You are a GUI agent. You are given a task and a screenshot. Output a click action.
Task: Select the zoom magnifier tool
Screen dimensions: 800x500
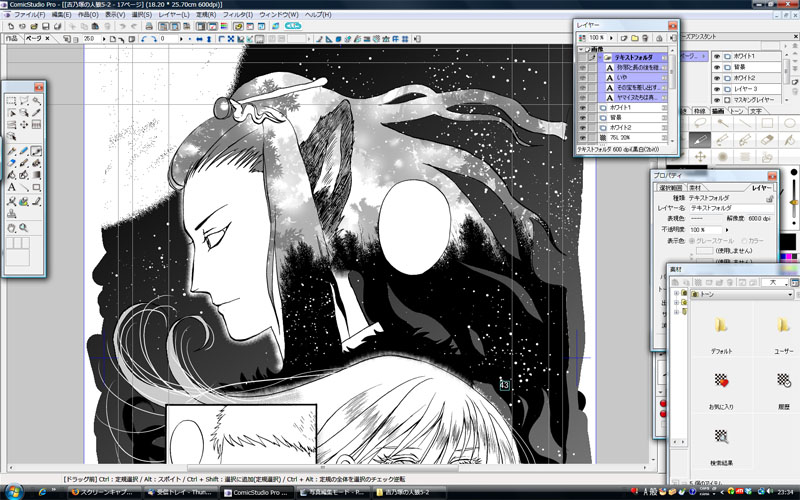24,228
